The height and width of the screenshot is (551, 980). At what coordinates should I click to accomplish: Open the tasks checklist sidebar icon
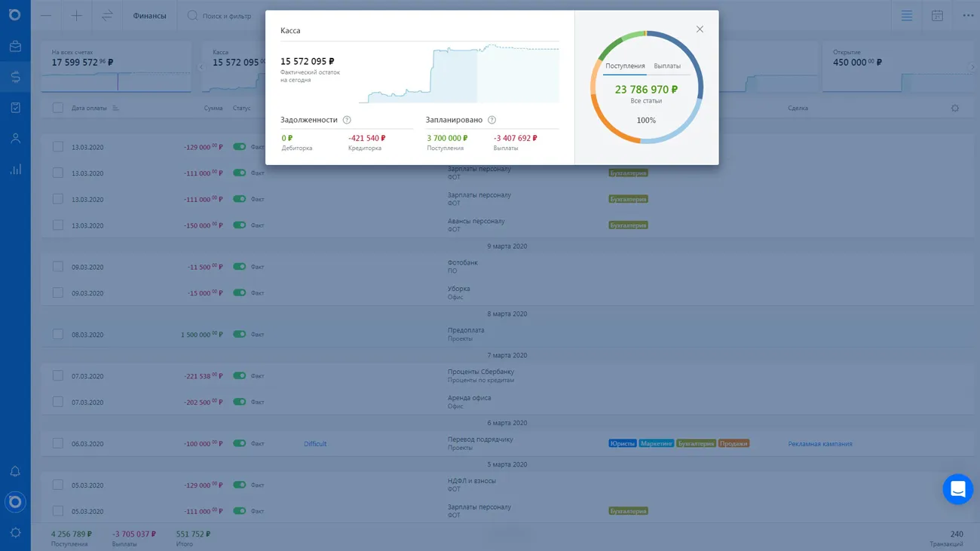tap(15, 108)
